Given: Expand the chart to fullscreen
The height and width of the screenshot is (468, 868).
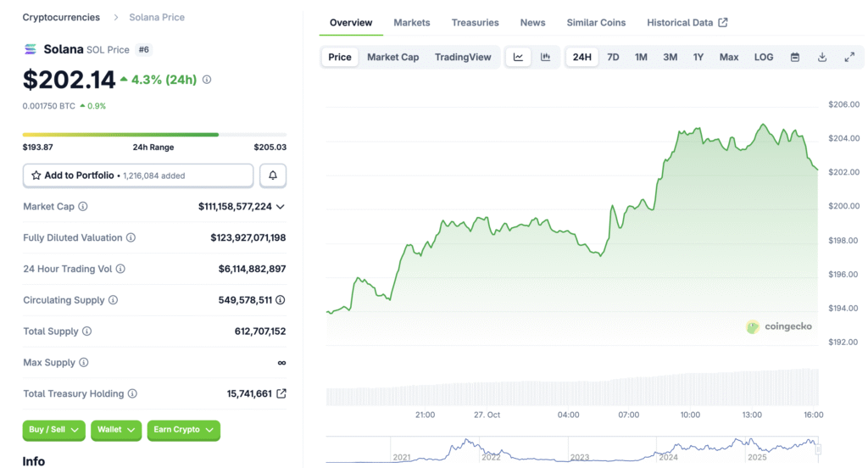Looking at the screenshot, I should coord(849,58).
